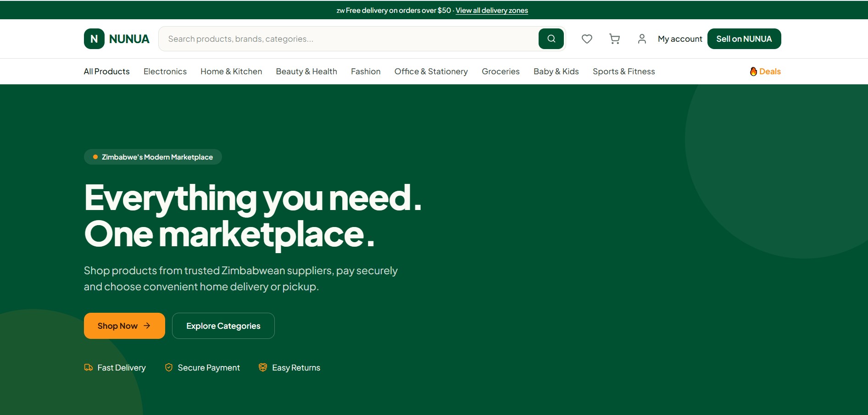Open the Deals link text

point(770,72)
